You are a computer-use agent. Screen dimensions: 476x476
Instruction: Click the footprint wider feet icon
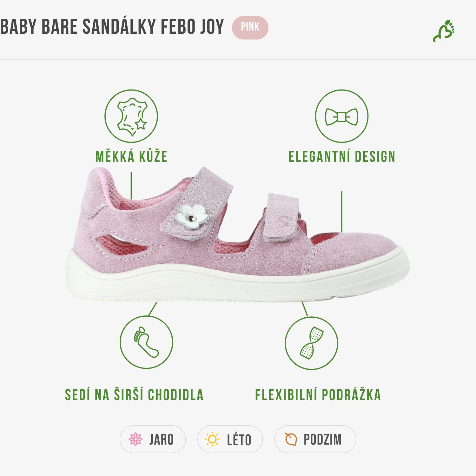146,342
